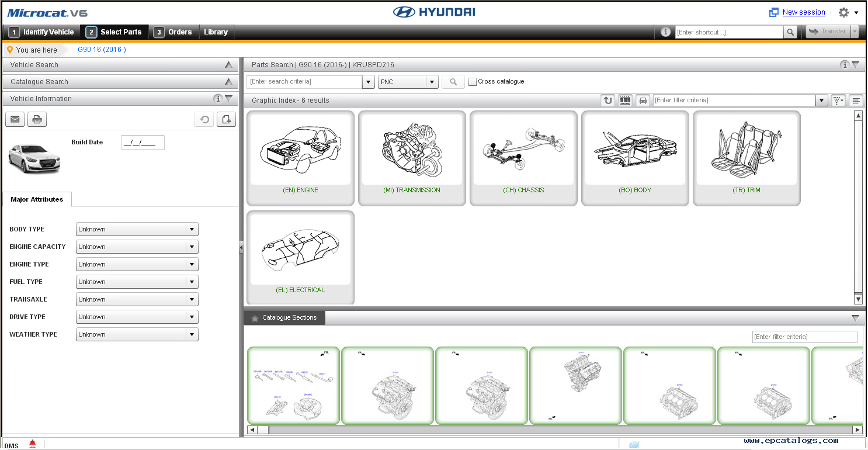
Task: Click the reset vehicle undo icon
Action: [x=204, y=120]
